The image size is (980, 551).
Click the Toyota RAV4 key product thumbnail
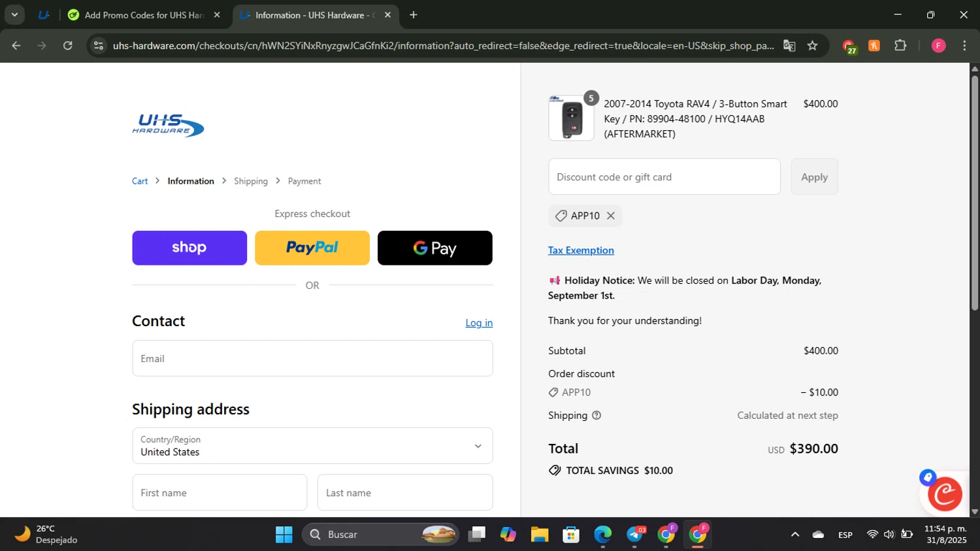coord(571,118)
